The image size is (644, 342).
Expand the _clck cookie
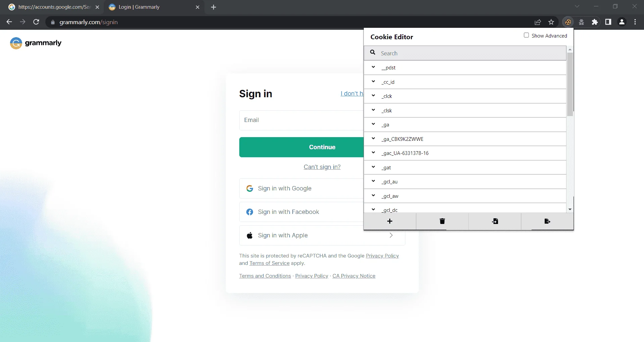[x=465, y=96]
